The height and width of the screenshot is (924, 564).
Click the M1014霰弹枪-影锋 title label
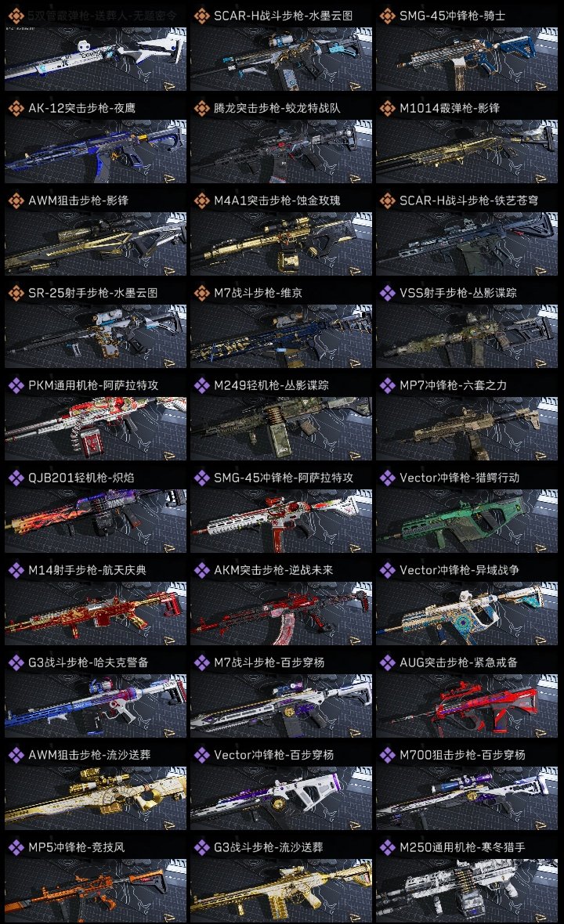coord(450,108)
